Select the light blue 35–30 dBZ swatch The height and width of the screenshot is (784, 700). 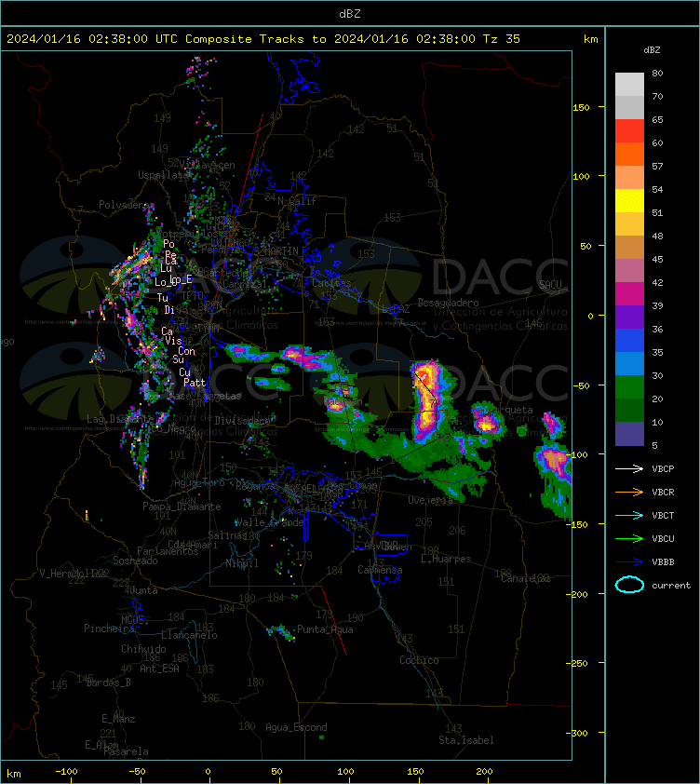pyautogui.click(x=629, y=363)
